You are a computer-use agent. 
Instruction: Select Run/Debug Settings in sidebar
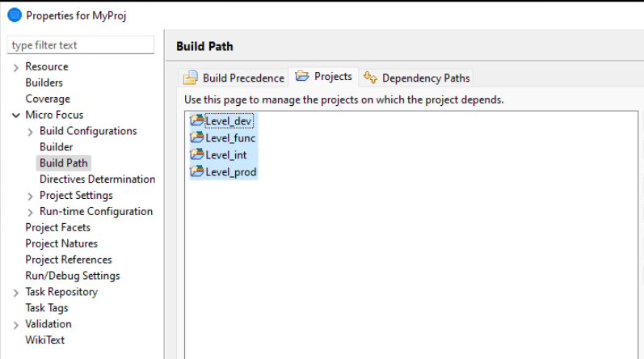[73, 276]
